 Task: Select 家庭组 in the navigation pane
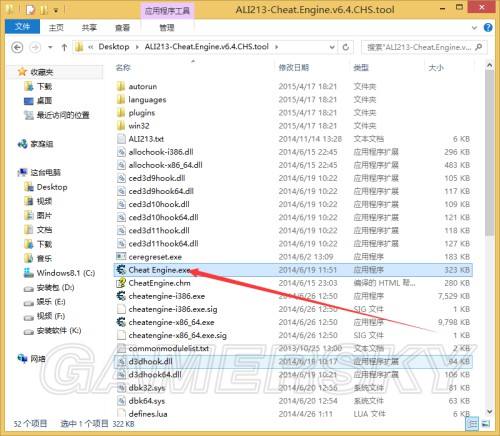tap(42, 144)
